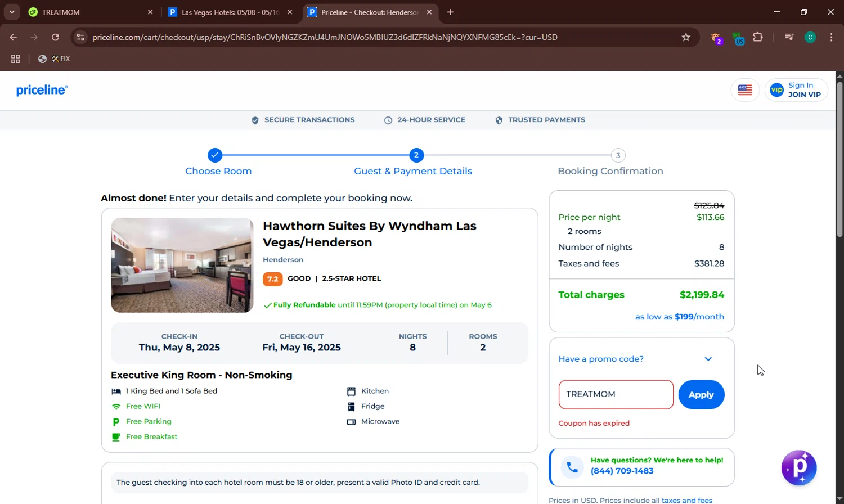This screenshot has width=844, height=504.
Task: Click the Guest & Payment Details step
Action: click(x=413, y=171)
